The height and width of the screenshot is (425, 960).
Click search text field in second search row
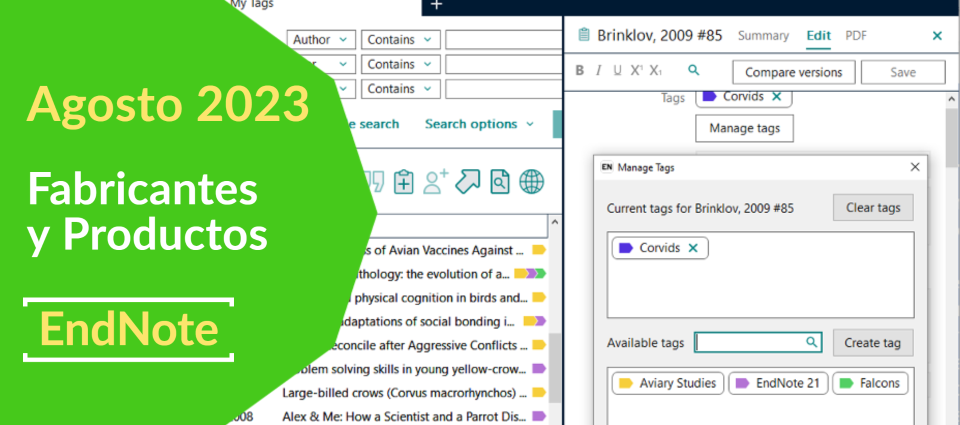click(503, 64)
